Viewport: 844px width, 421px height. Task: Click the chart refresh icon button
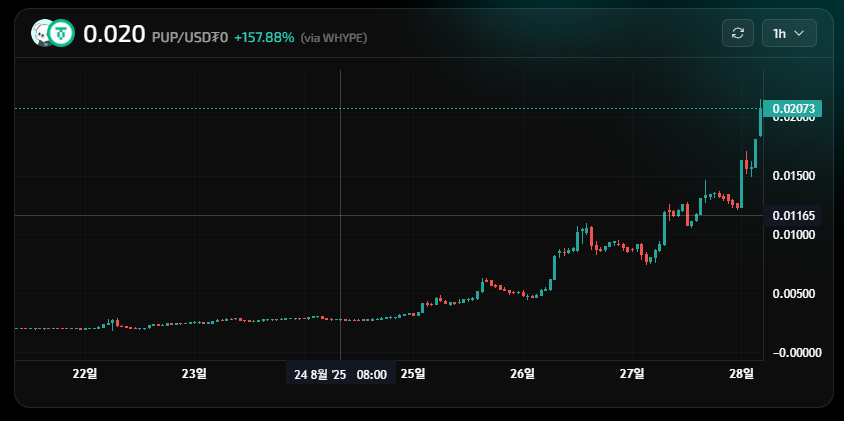pyautogui.click(x=737, y=33)
